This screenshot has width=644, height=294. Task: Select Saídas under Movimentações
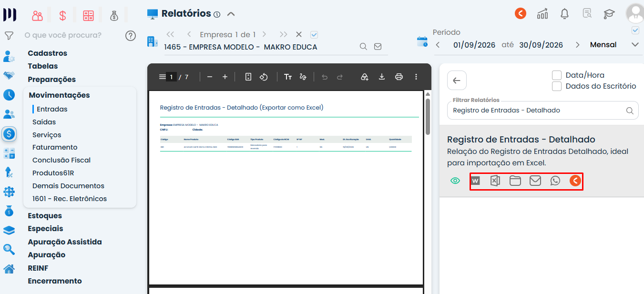[44, 122]
